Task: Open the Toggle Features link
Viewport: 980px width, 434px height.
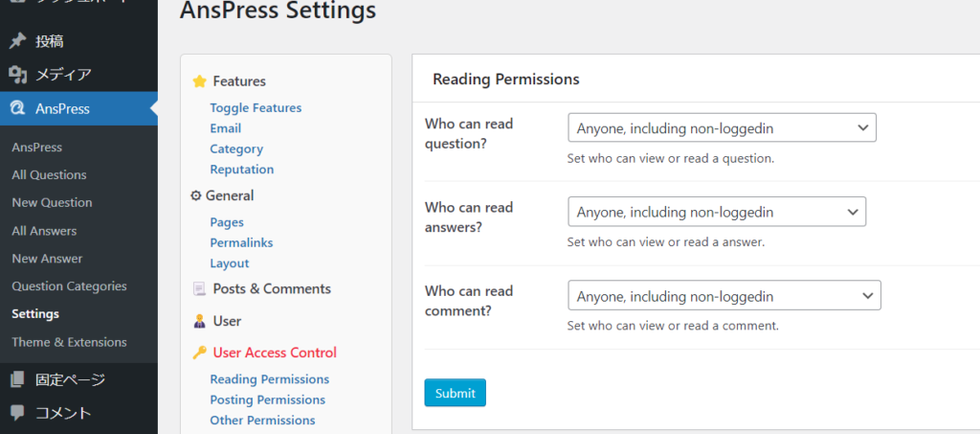Action: tap(256, 108)
